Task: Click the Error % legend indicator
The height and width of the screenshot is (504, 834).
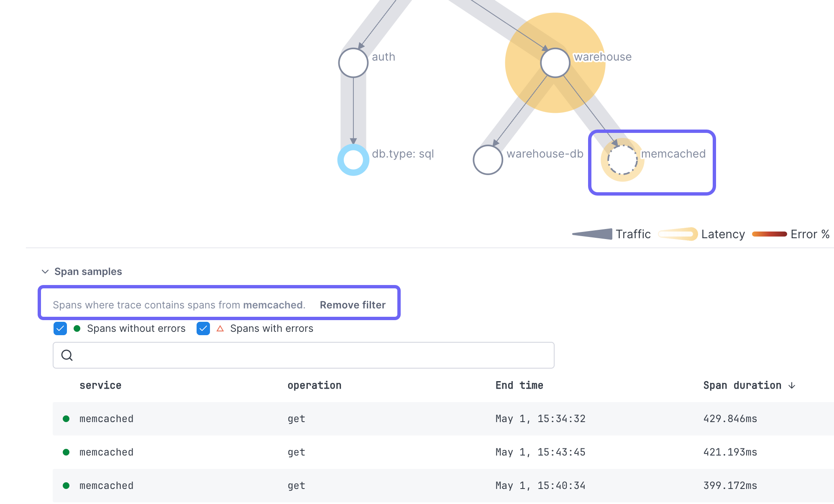Action: pyautogui.click(x=769, y=234)
